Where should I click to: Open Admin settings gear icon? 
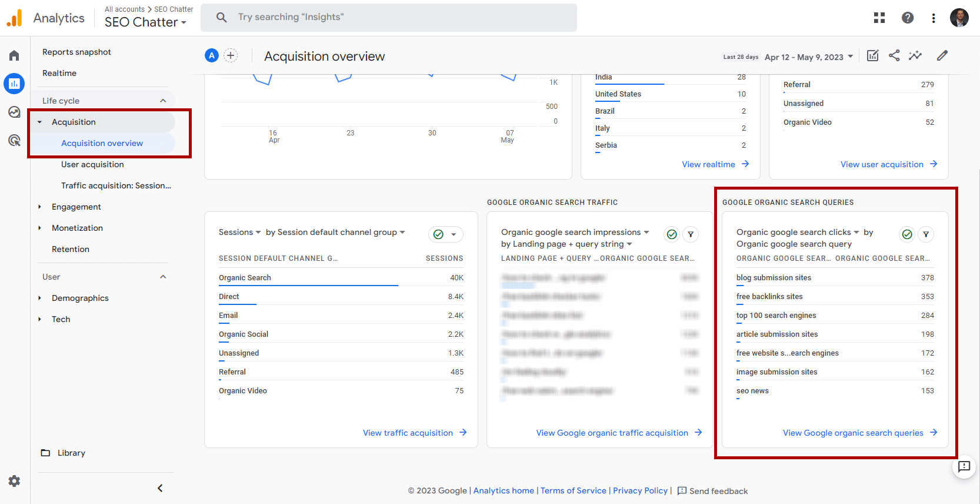(x=14, y=481)
